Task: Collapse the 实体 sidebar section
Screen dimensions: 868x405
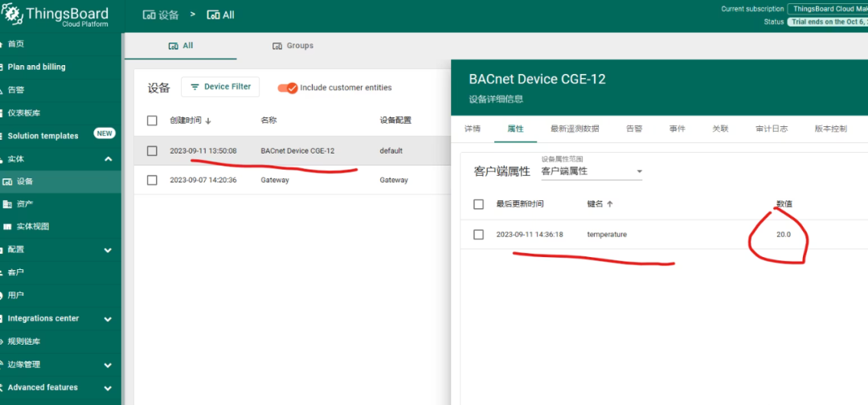Action: (108, 159)
